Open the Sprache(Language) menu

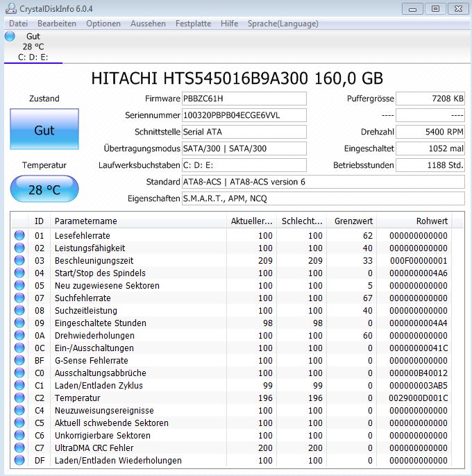283,24
